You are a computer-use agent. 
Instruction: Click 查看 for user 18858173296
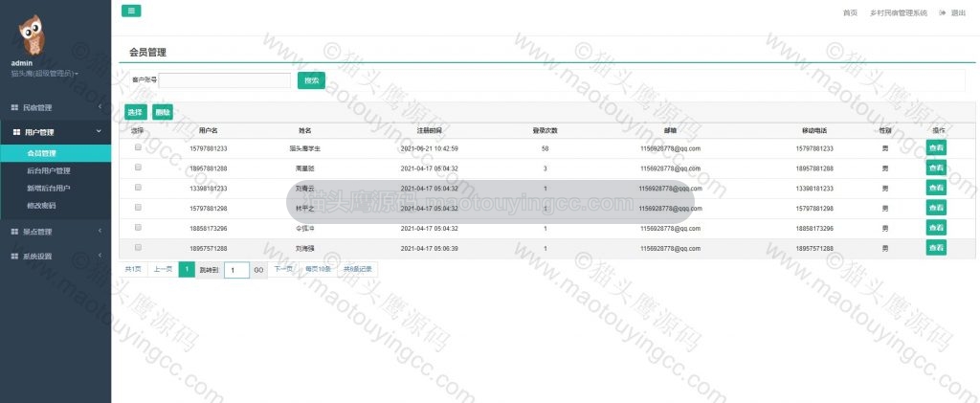pyautogui.click(x=936, y=228)
